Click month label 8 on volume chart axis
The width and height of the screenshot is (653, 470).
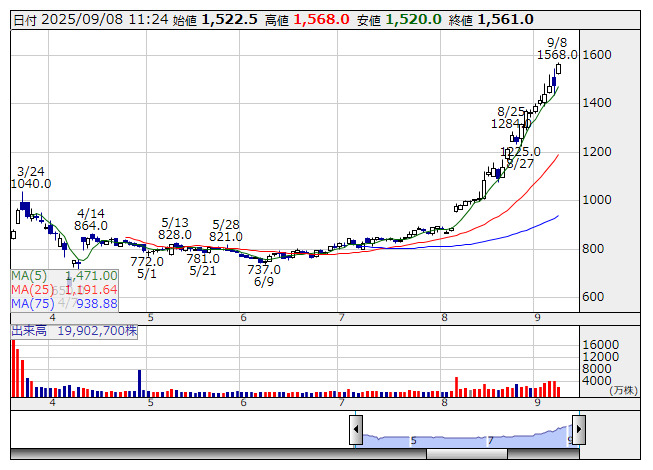444,403
